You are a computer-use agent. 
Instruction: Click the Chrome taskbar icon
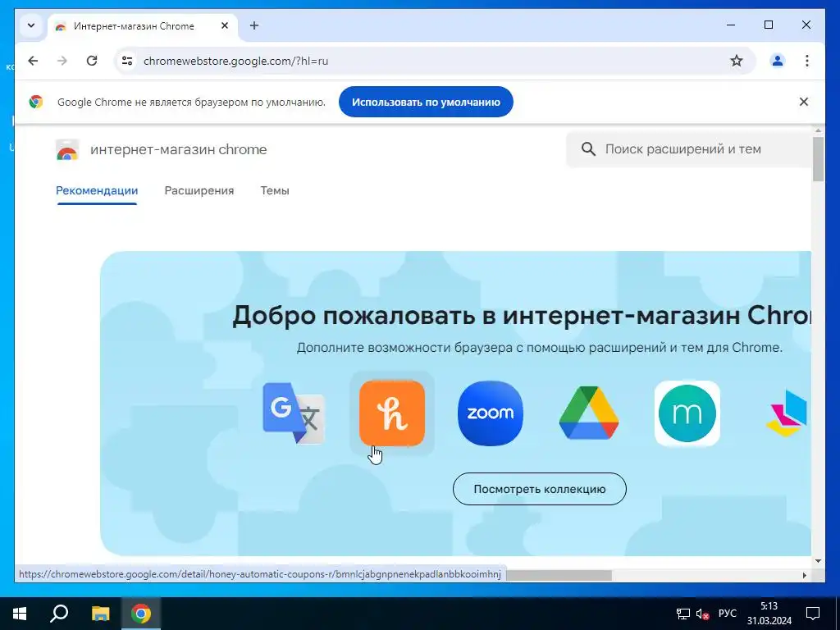point(141,614)
